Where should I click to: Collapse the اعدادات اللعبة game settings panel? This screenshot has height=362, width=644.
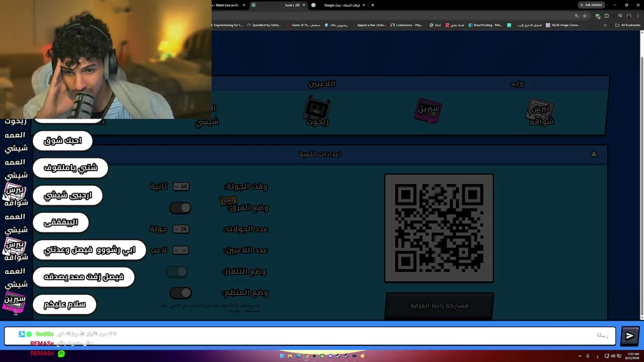pos(594,154)
